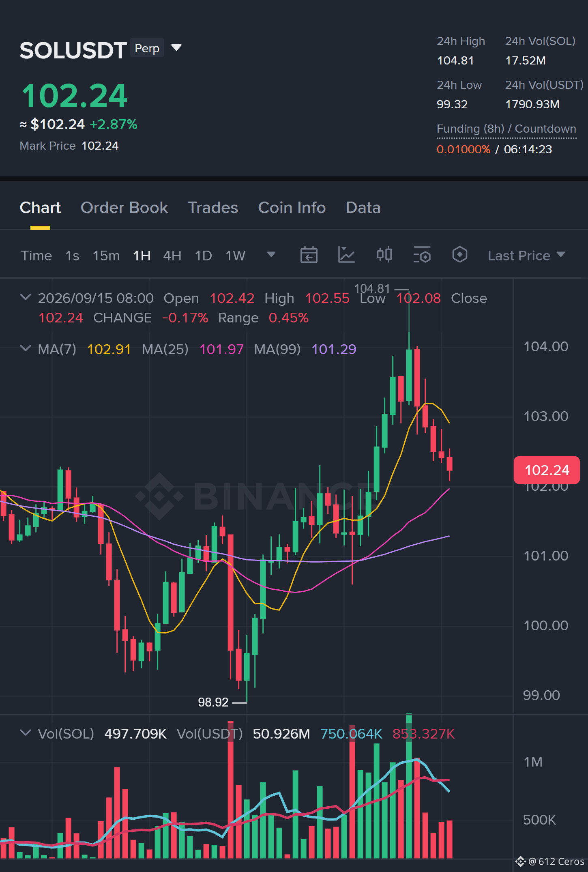Expand more time intervals dropdown arrow
Viewport: 588px width, 872px height.
click(271, 255)
